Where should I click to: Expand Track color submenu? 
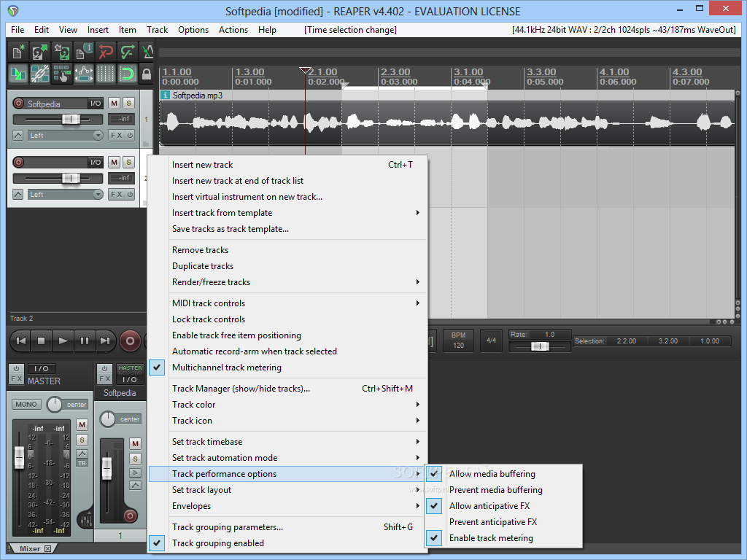tap(287, 405)
